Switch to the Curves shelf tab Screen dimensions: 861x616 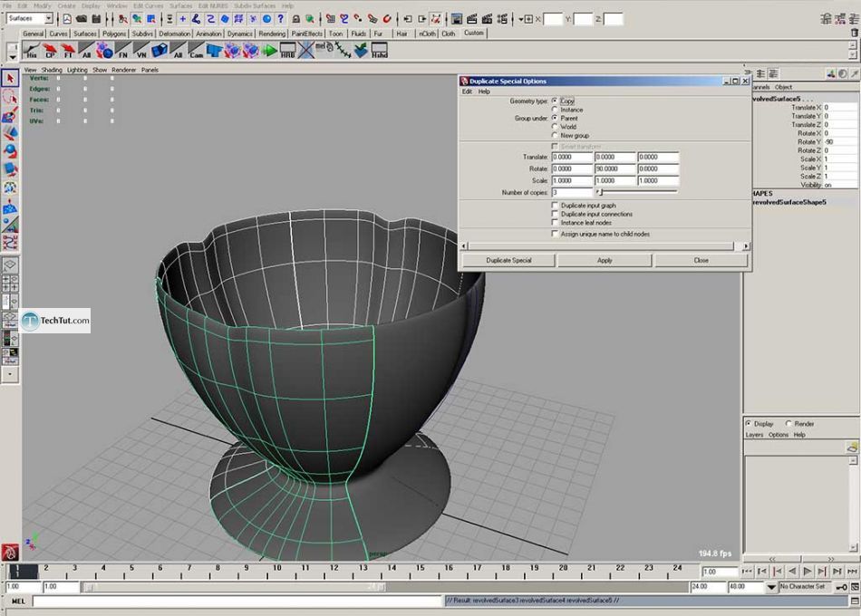pos(58,34)
